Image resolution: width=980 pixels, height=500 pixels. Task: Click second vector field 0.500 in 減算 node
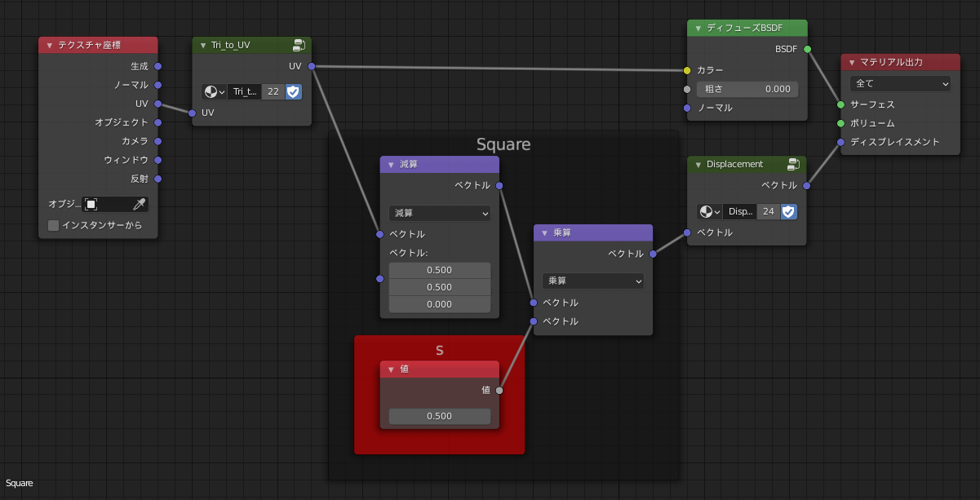(x=440, y=287)
